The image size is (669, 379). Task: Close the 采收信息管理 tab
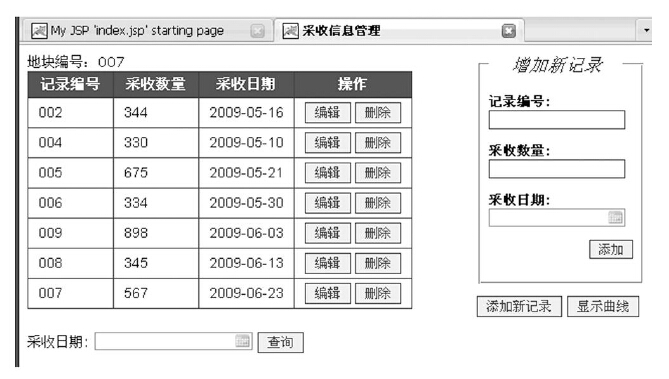pyautogui.click(x=508, y=31)
